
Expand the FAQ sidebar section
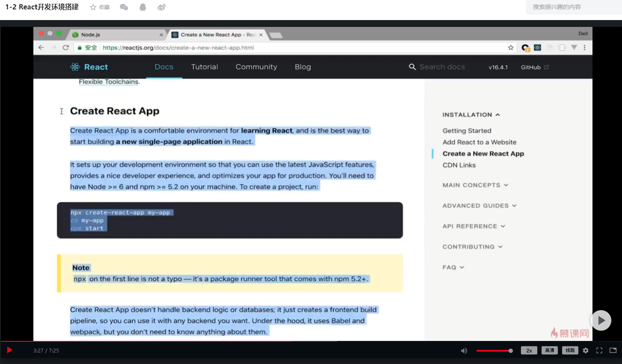(453, 267)
